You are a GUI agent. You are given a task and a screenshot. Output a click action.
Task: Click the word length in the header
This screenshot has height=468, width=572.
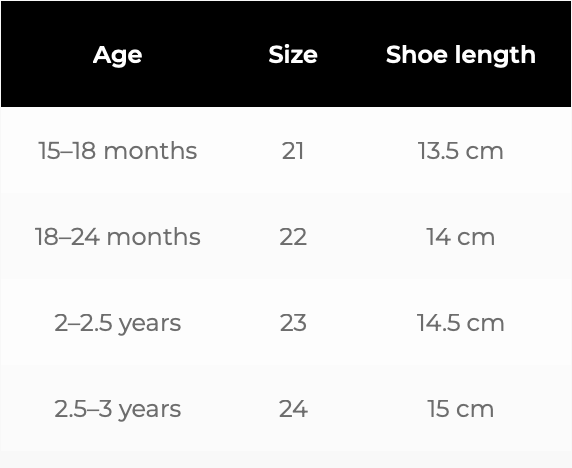click(495, 55)
